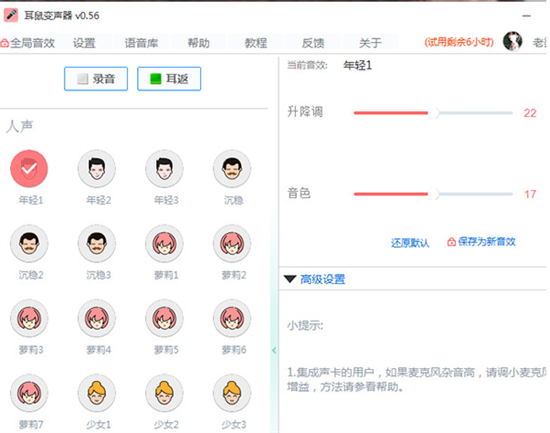550x433 pixels.
Task: Click the 升降调 pitch slider handle
Action: pyautogui.click(x=434, y=113)
